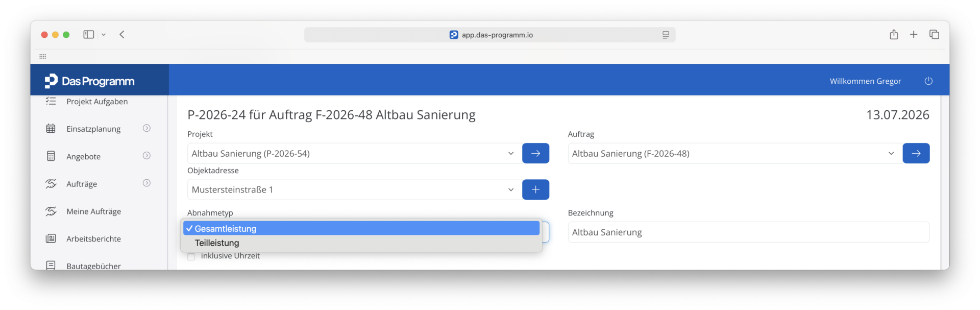Expand the Projekt dropdown

click(x=353, y=153)
